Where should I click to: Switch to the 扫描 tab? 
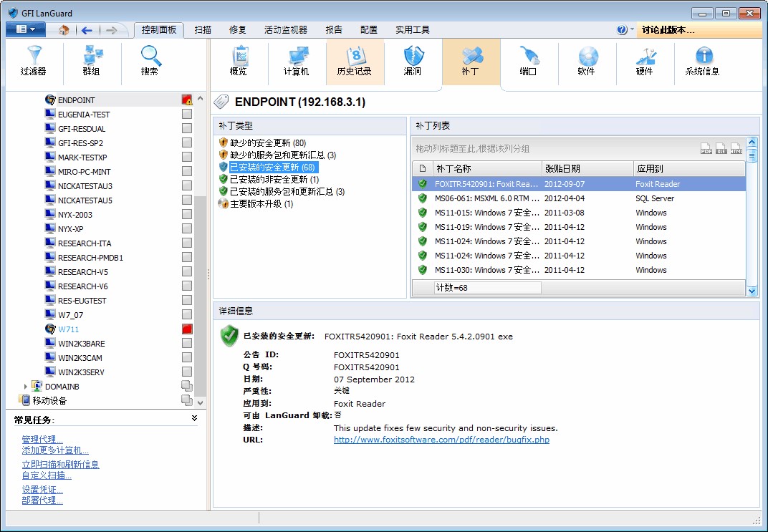(x=203, y=30)
